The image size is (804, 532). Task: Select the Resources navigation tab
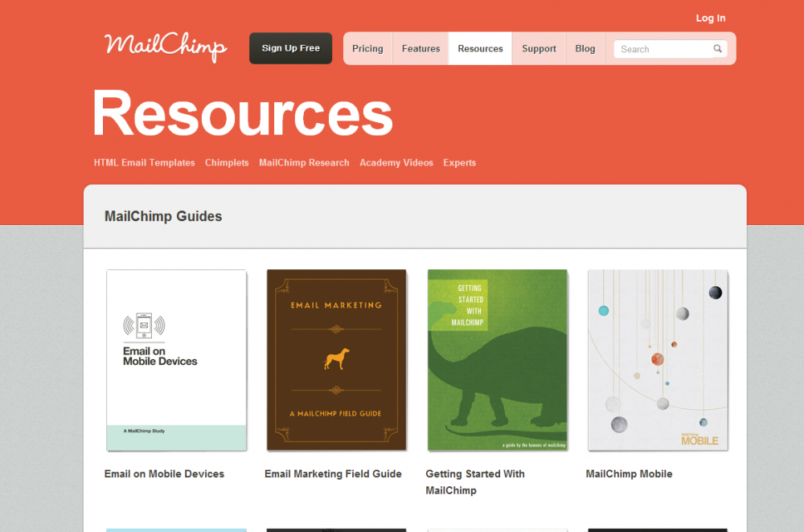(x=480, y=49)
